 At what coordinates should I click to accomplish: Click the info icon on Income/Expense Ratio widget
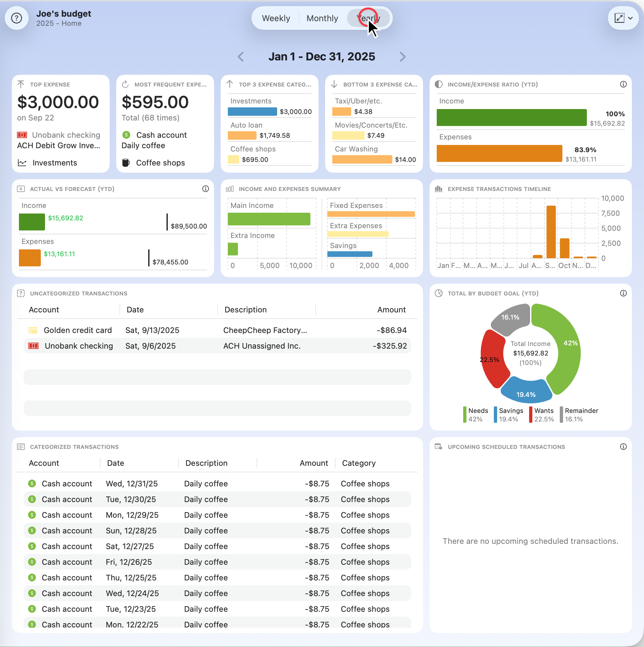click(x=623, y=85)
